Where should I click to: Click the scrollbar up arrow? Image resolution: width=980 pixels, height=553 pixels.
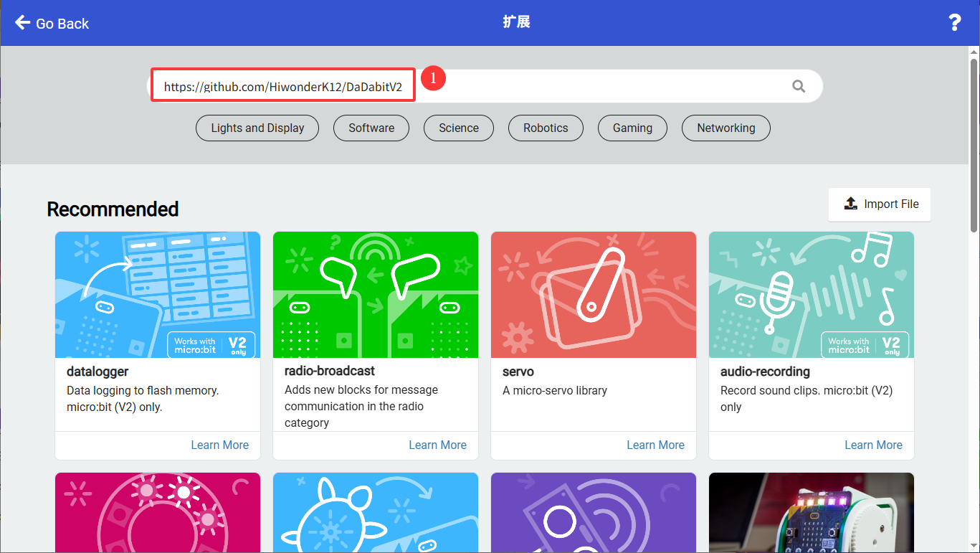974,52
